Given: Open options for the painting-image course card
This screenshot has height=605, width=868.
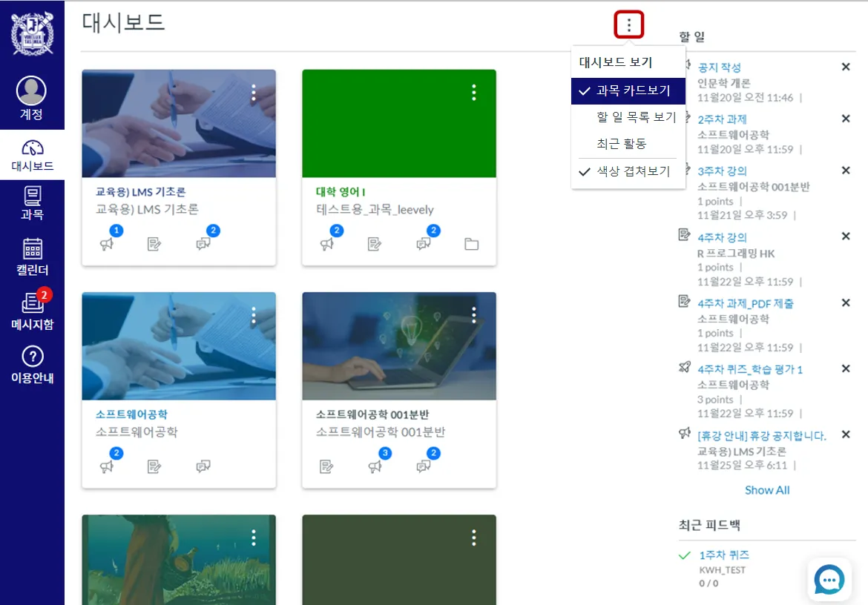Looking at the screenshot, I should [x=254, y=538].
